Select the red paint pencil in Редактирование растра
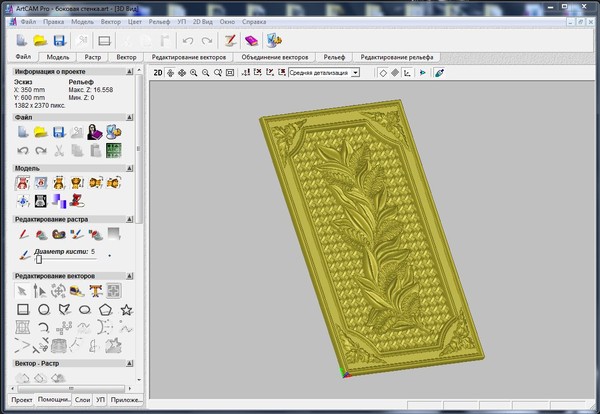Viewport: 600px width, 414px height. (23, 234)
